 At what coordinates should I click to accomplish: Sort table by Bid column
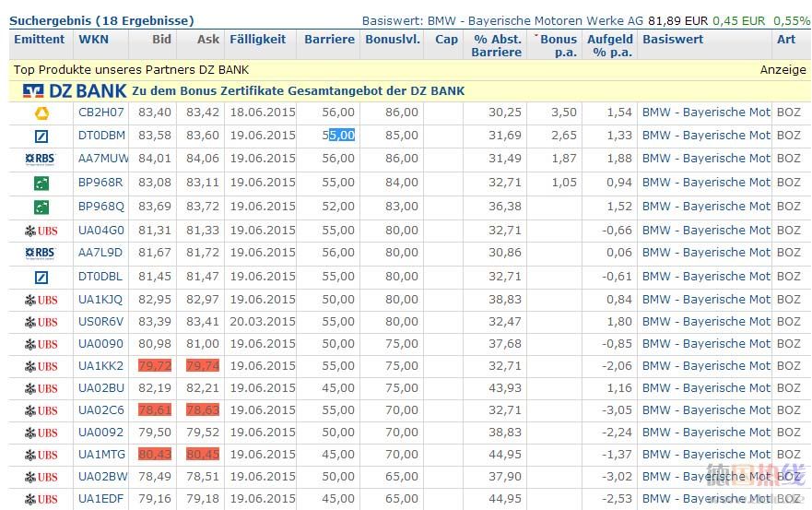click(x=161, y=40)
